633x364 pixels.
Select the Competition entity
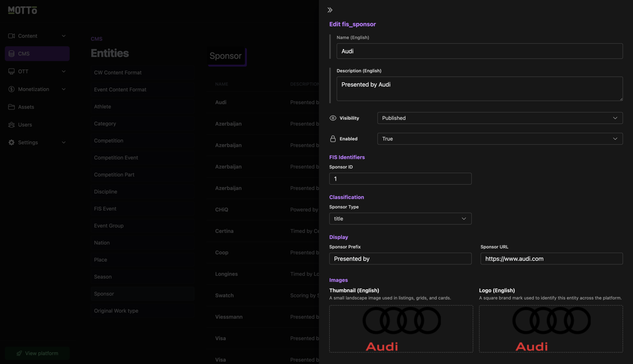[142, 141]
